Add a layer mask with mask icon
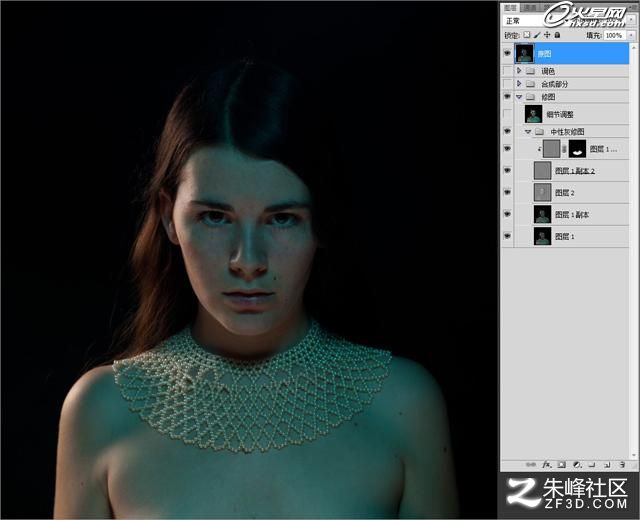This screenshot has width=640, height=520. click(562, 464)
